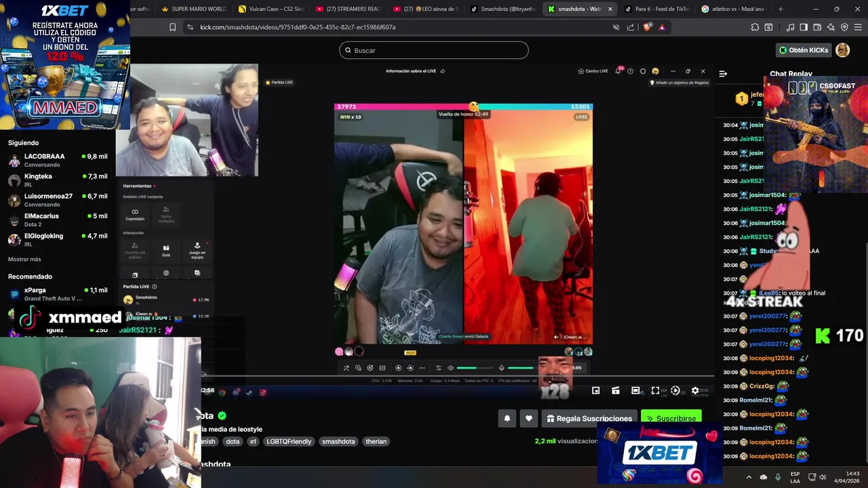Click the smashdota tag
The image size is (868, 488).
[338, 441]
